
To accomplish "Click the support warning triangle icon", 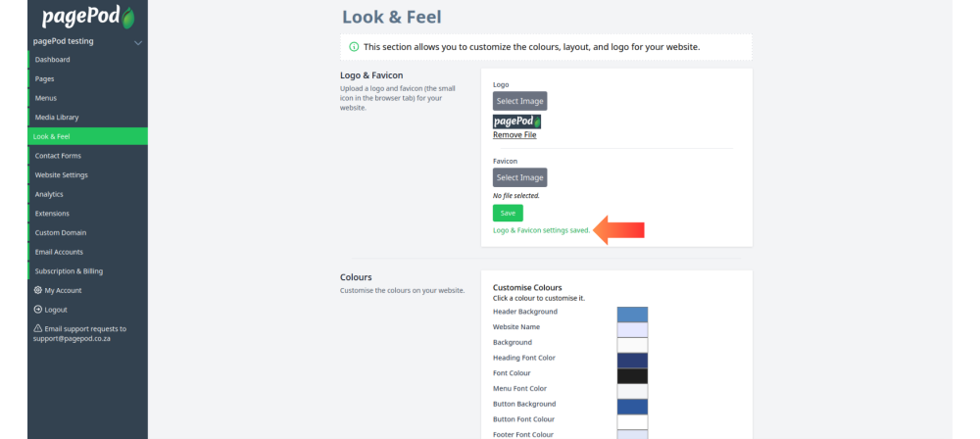I will pos(38,328).
